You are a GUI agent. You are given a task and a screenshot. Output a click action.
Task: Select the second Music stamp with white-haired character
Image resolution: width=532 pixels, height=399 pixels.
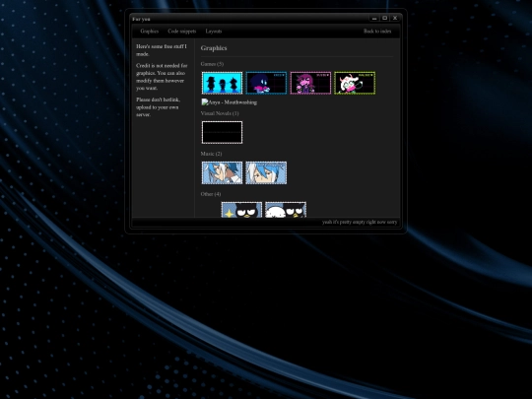[266, 172]
